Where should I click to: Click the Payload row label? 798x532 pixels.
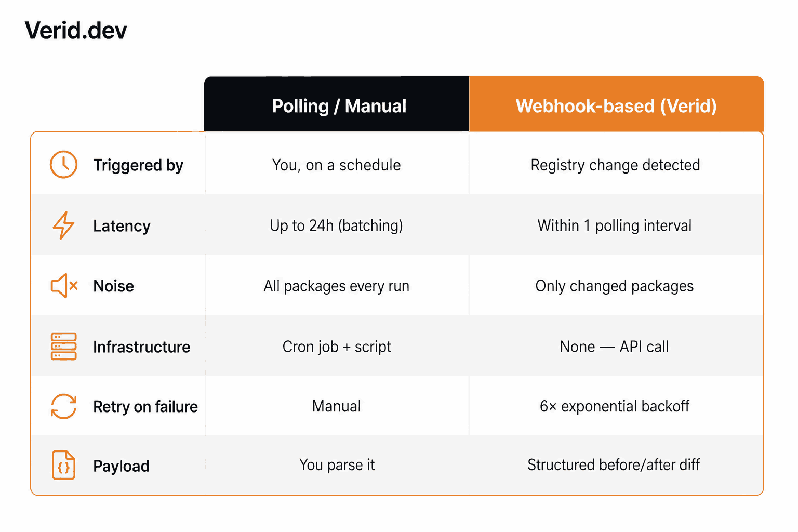tap(121, 466)
